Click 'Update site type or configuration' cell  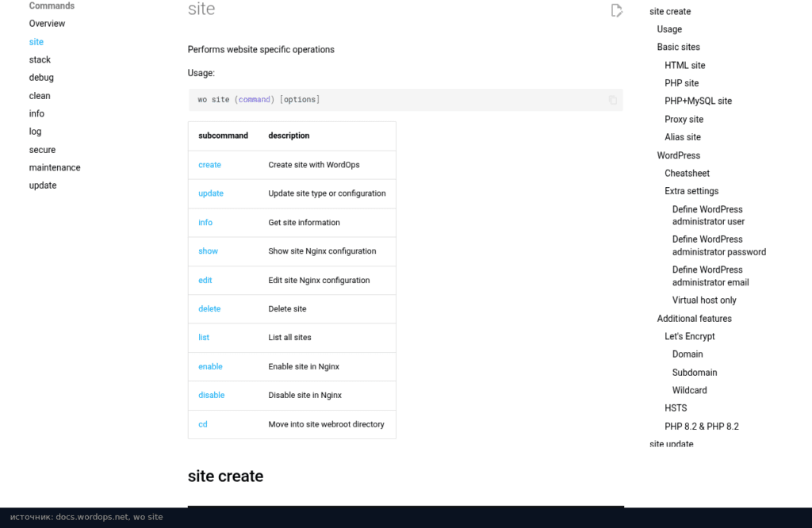327,193
